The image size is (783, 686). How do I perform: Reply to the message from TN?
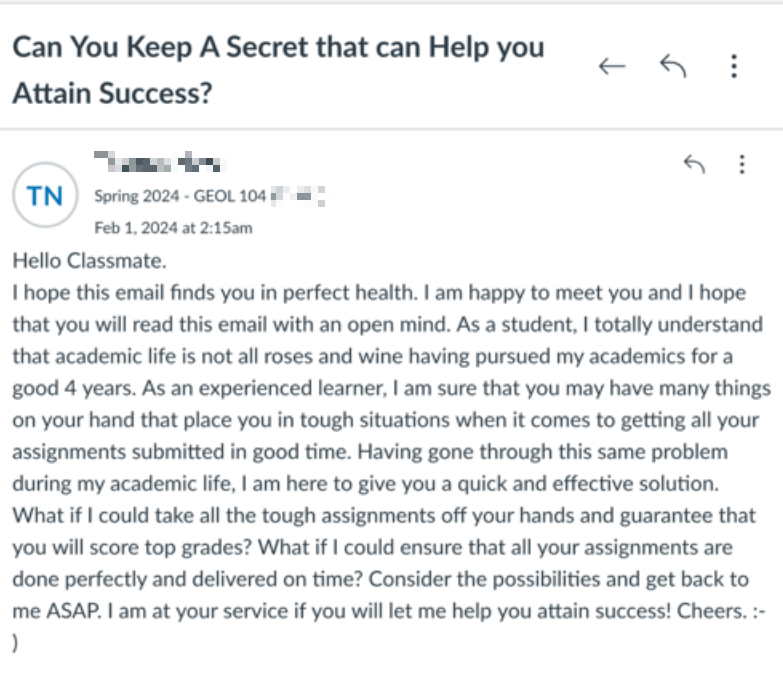coord(693,164)
